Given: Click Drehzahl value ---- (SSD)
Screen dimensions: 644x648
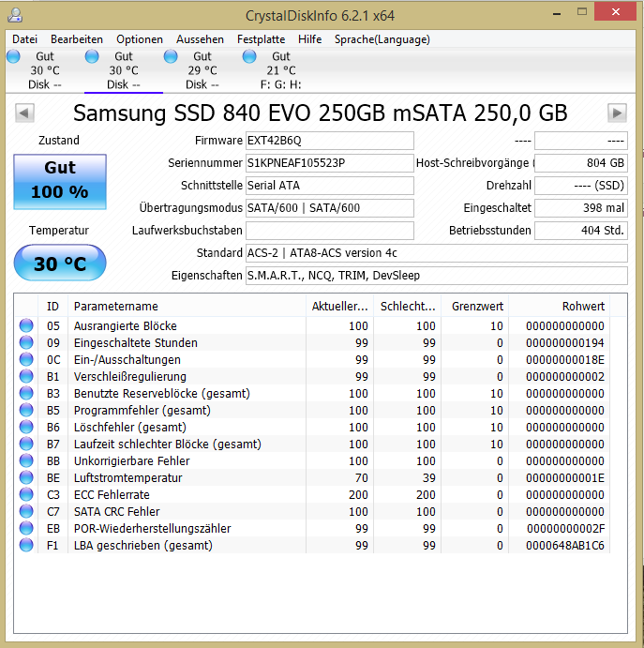Looking at the screenshot, I should click(x=581, y=186).
